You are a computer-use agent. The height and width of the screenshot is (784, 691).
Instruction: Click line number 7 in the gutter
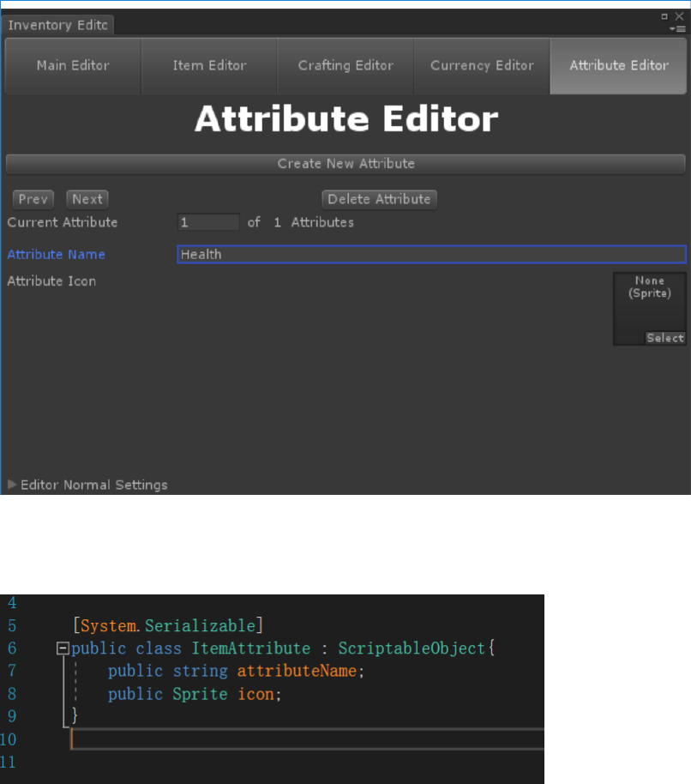pos(12,671)
